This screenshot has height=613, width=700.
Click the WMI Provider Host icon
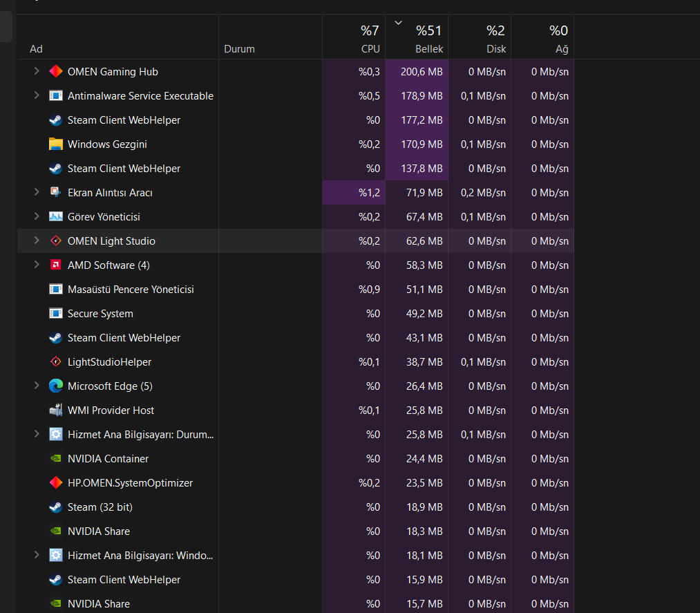pos(56,410)
